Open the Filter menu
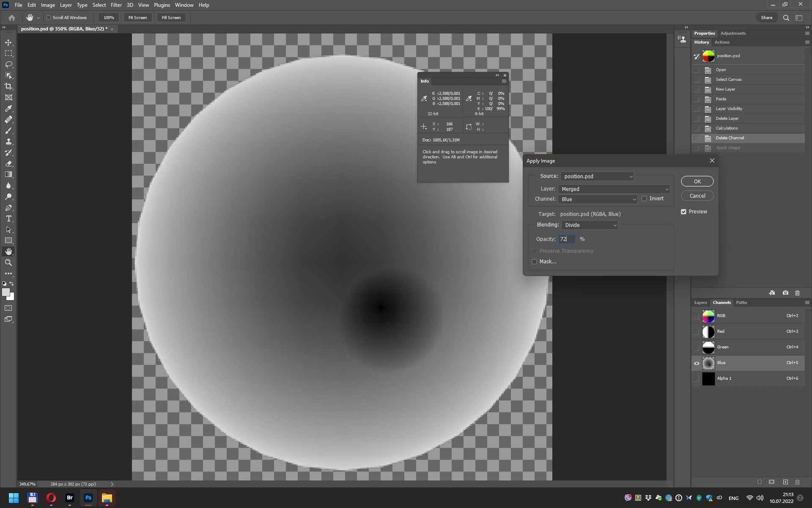This screenshot has height=508, width=812. (116, 5)
